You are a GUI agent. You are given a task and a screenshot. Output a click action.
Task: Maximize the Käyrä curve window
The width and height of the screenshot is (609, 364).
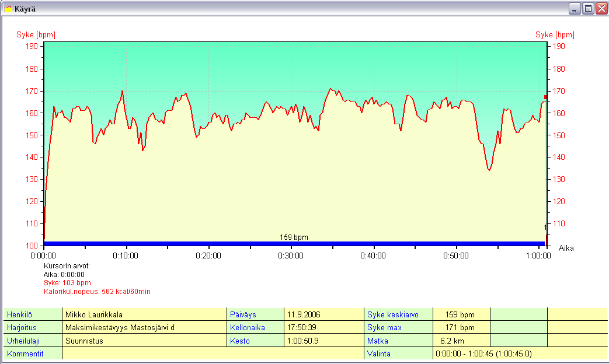(x=588, y=8)
